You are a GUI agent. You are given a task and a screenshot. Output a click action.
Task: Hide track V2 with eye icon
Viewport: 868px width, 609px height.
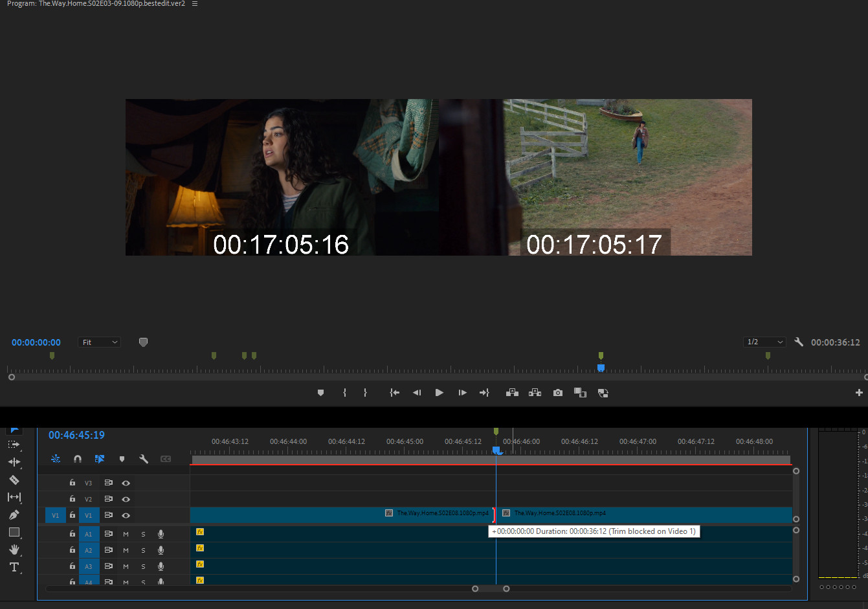pos(126,499)
